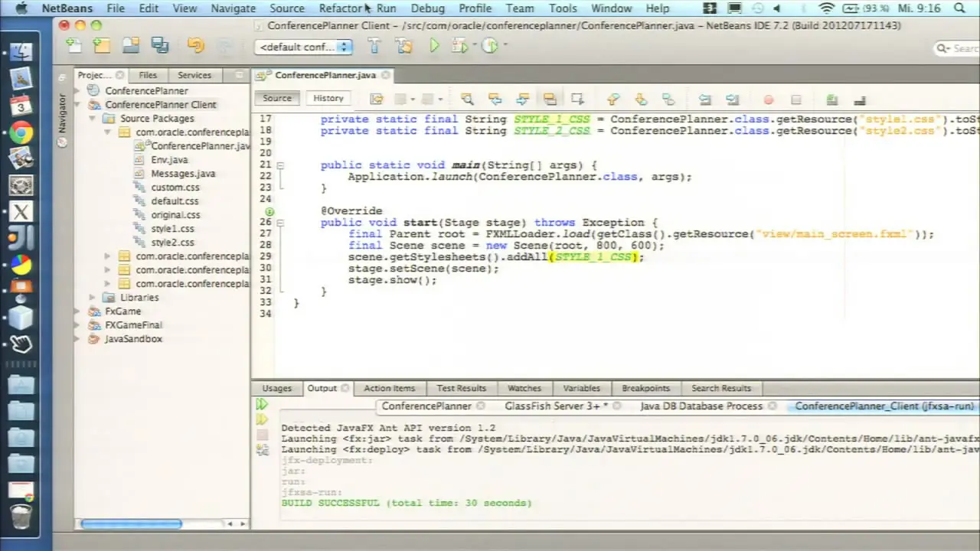Close the Projects panel tab
Screen dimensions: 980x551
pos(119,75)
